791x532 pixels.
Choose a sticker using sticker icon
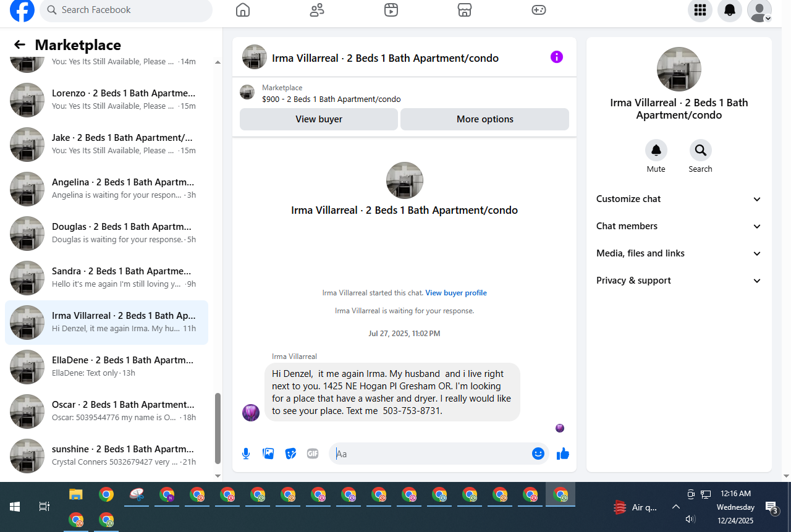coord(290,454)
